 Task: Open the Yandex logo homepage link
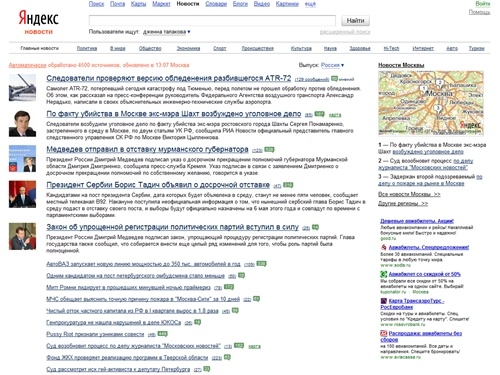click(38, 18)
